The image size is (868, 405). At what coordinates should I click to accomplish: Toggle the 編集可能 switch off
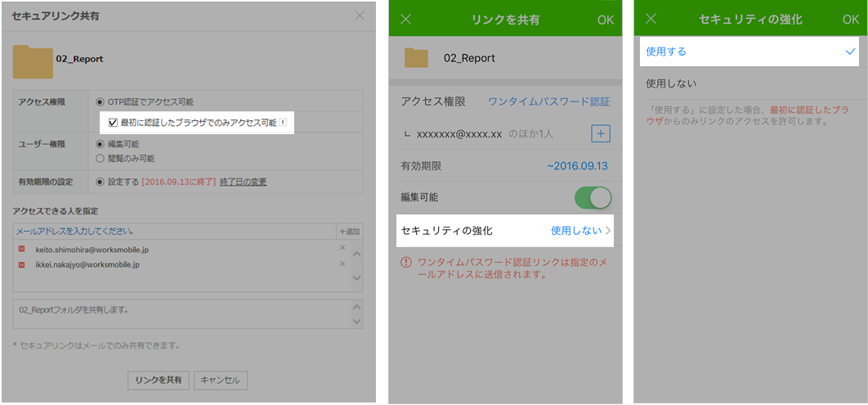click(x=593, y=198)
